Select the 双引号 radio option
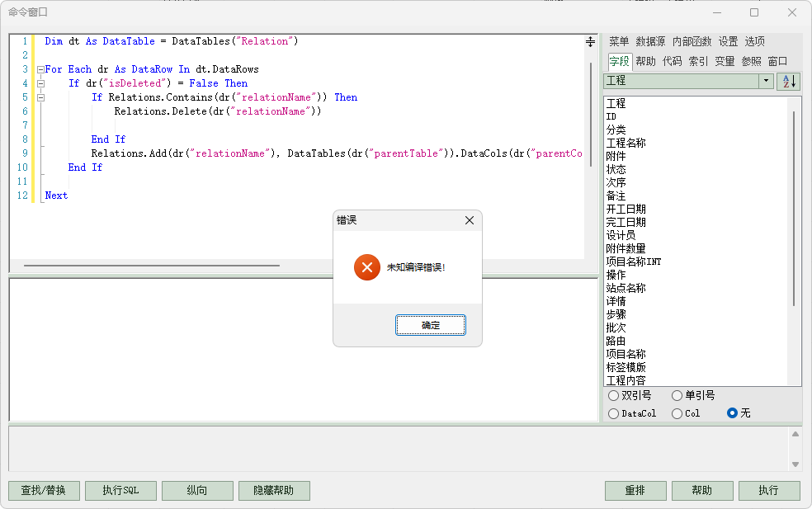812x509 pixels. [x=630, y=396]
